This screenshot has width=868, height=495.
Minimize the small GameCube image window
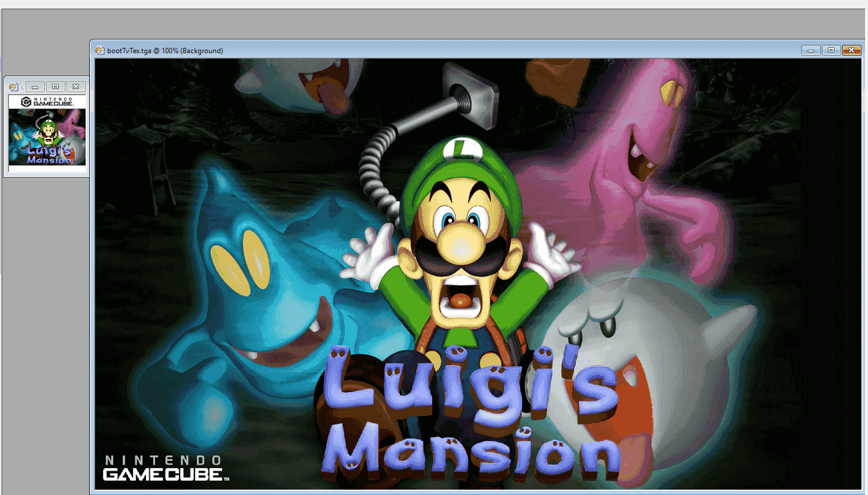click(x=35, y=87)
